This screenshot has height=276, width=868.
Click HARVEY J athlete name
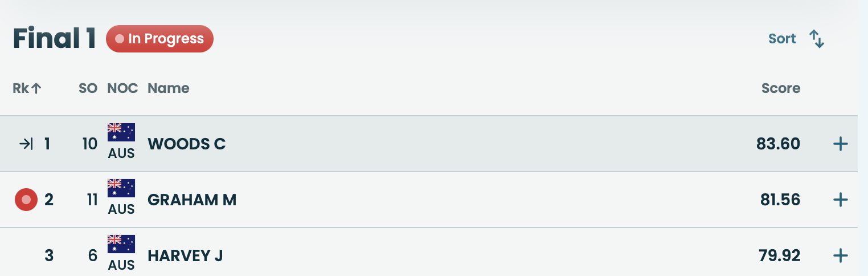(x=185, y=256)
